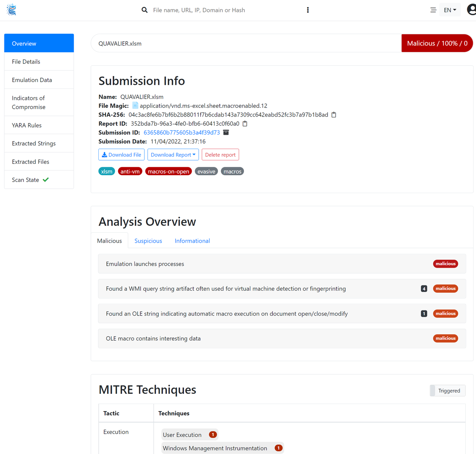Expand the WMI query string artifact row
This screenshot has height=454, width=476.
click(x=282, y=289)
